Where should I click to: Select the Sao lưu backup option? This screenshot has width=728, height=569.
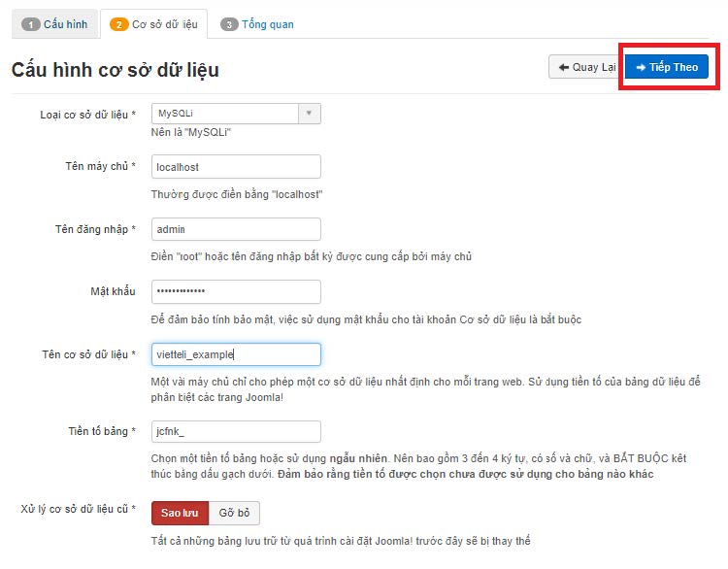click(x=180, y=513)
